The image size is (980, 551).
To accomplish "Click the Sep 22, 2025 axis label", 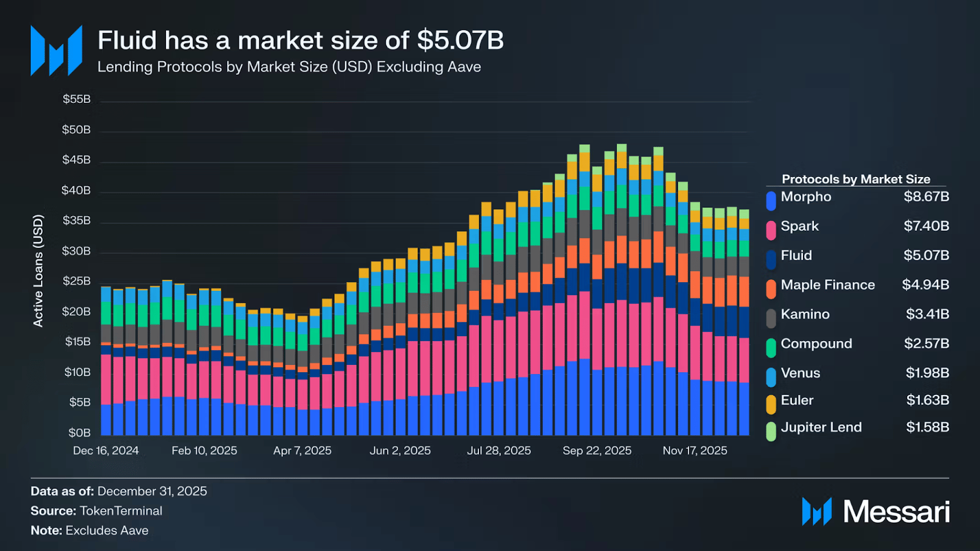I will [597, 451].
